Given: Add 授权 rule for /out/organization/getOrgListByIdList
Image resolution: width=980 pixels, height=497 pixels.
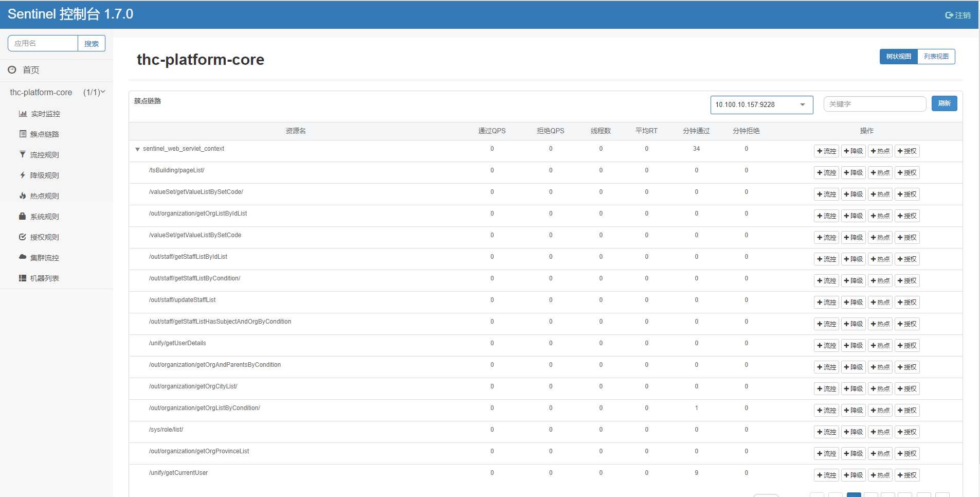Looking at the screenshot, I should tap(907, 216).
